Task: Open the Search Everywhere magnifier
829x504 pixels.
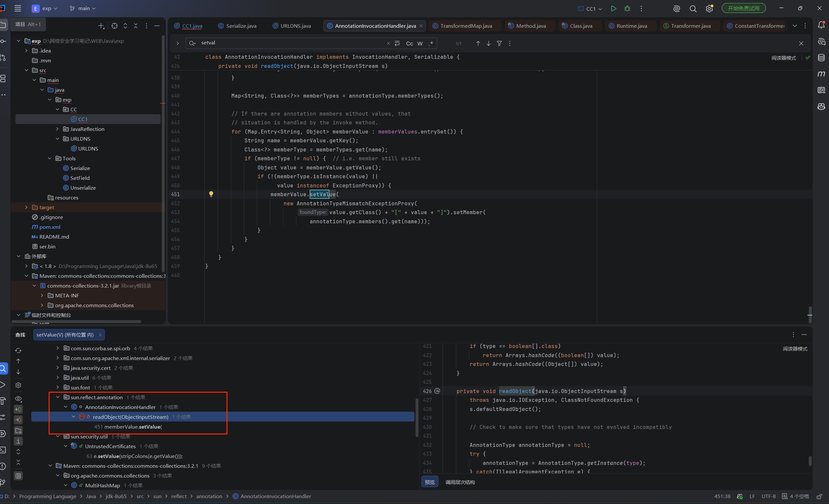Action: pyautogui.click(x=693, y=9)
